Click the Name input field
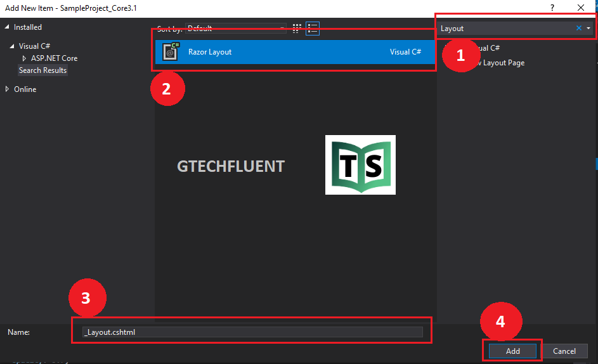Viewport: 598px width, 364px height. pos(252,332)
